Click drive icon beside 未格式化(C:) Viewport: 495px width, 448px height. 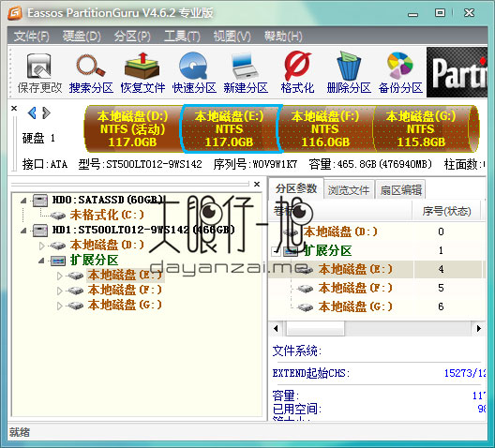click(58, 216)
